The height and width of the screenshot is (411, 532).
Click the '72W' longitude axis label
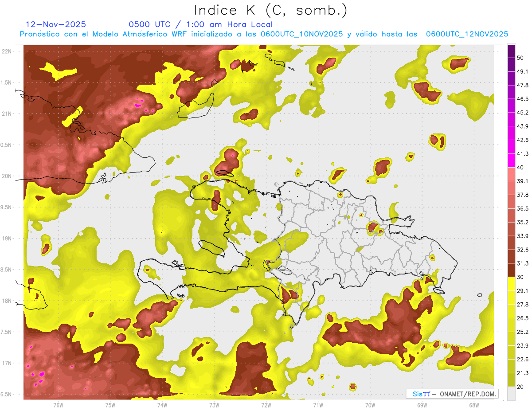pyautogui.click(x=266, y=405)
